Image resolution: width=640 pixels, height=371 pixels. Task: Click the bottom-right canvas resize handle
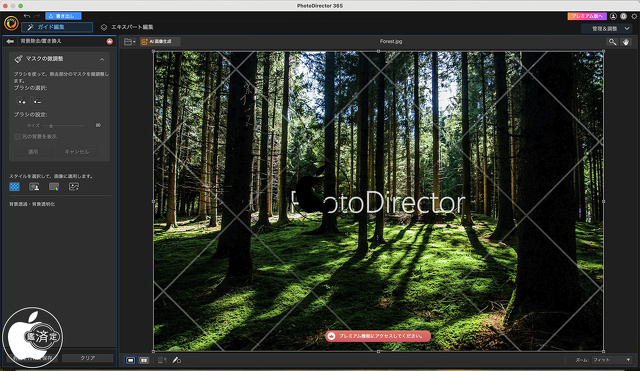point(603,351)
